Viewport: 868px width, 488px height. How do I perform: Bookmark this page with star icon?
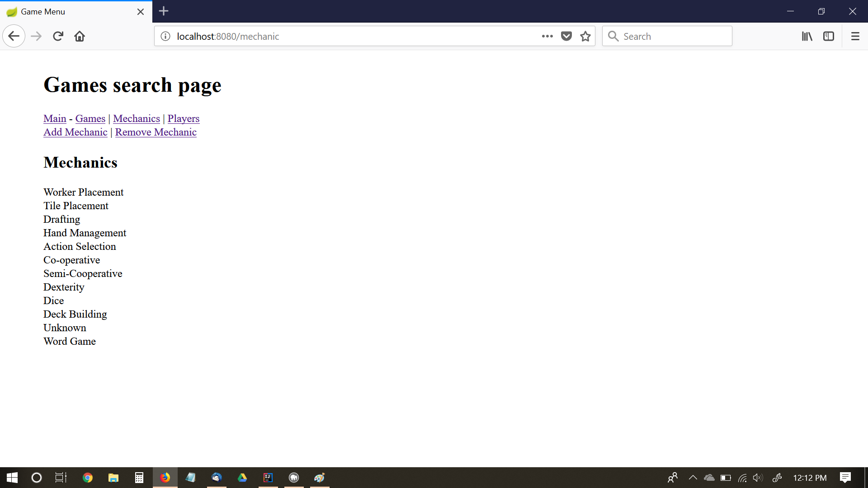pos(585,36)
